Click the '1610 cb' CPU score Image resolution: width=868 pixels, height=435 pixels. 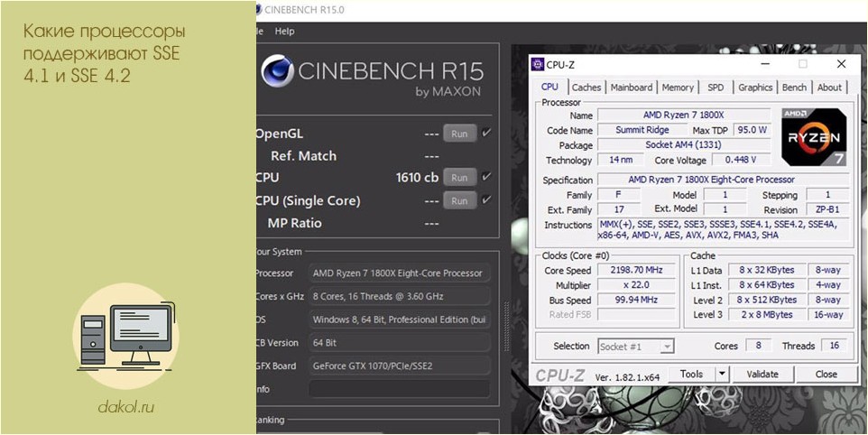click(x=417, y=178)
